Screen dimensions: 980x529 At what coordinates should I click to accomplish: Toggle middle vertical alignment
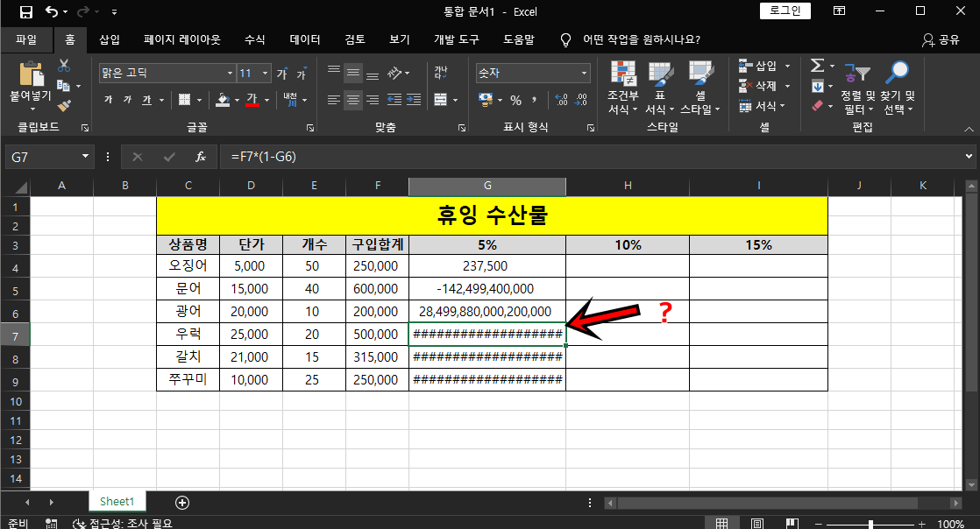click(353, 74)
